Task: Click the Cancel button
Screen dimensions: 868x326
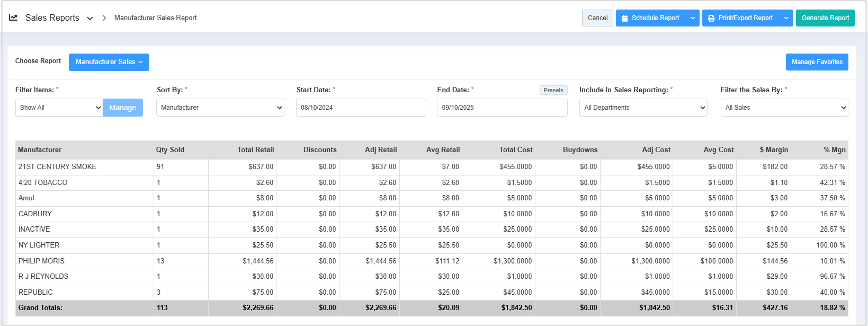Action: (597, 18)
